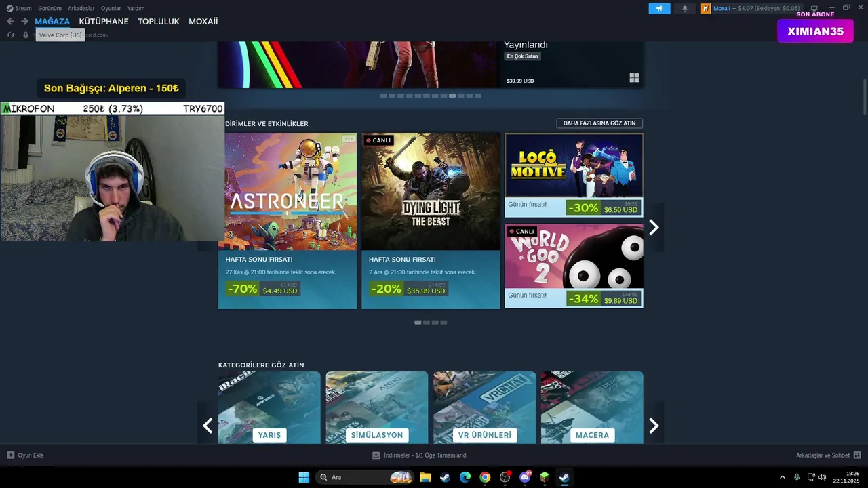
Task: Open MACERA category tile
Action: click(x=592, y=407)
